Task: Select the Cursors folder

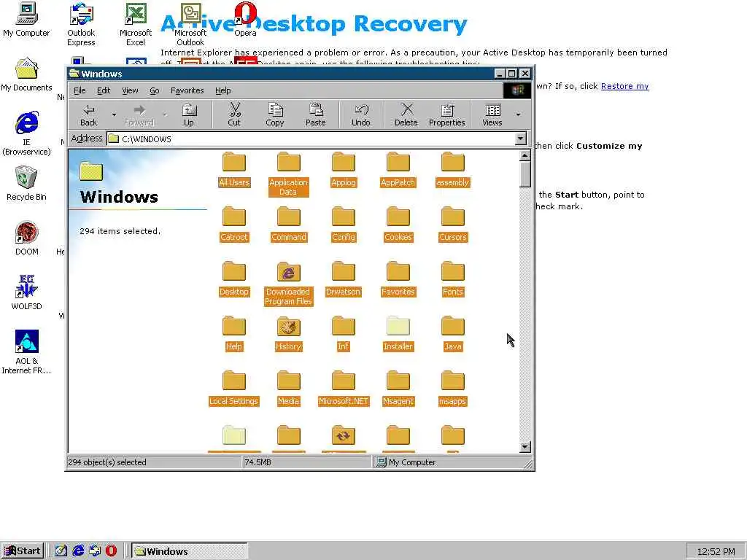Action: [x=452, y=224]
